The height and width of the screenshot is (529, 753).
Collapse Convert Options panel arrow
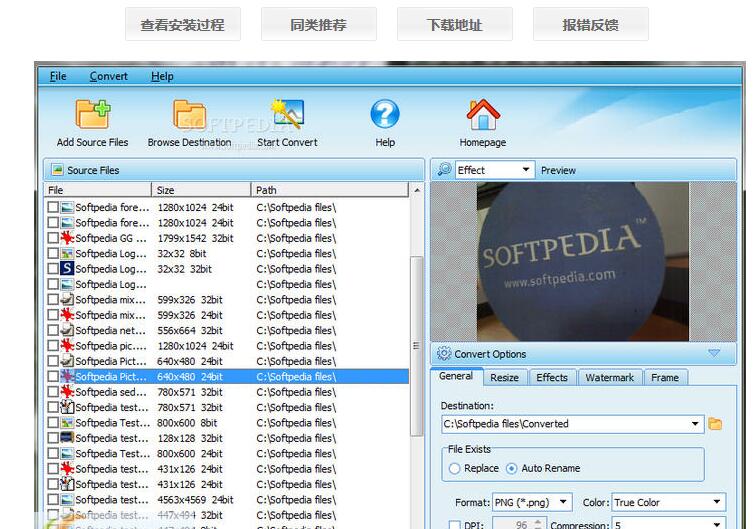(x=714, y=353)
